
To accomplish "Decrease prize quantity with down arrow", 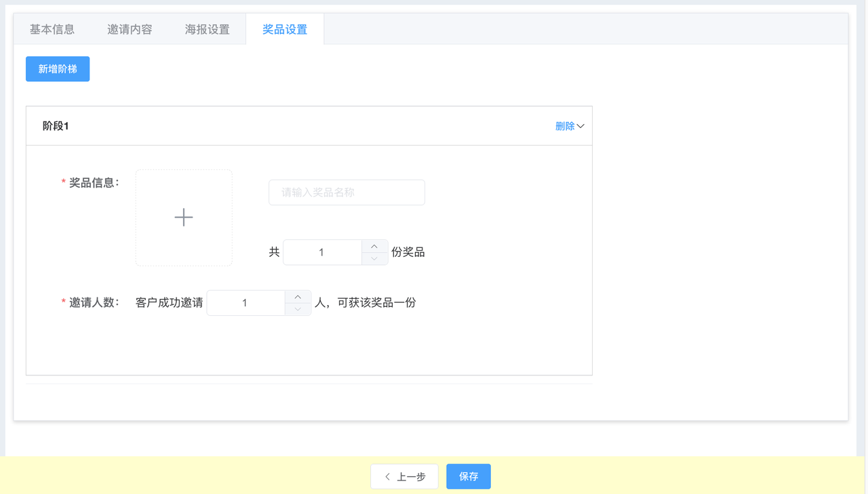I will point(374,259).
